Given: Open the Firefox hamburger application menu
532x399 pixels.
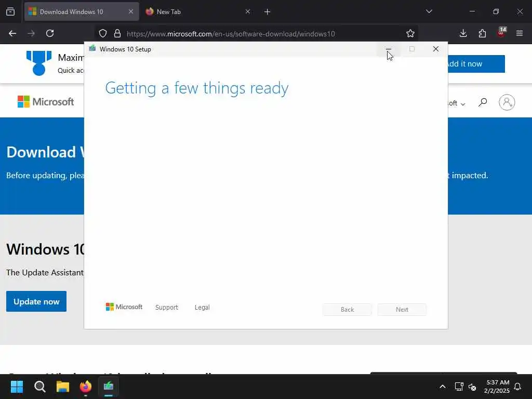Looking at the screenshot, I should pos(520,33).
